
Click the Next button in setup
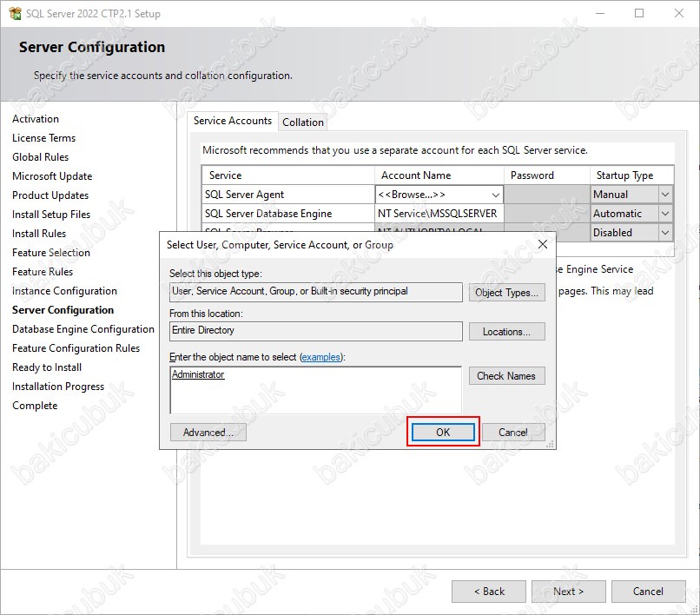pyautogui.click(x=568, y=592)
